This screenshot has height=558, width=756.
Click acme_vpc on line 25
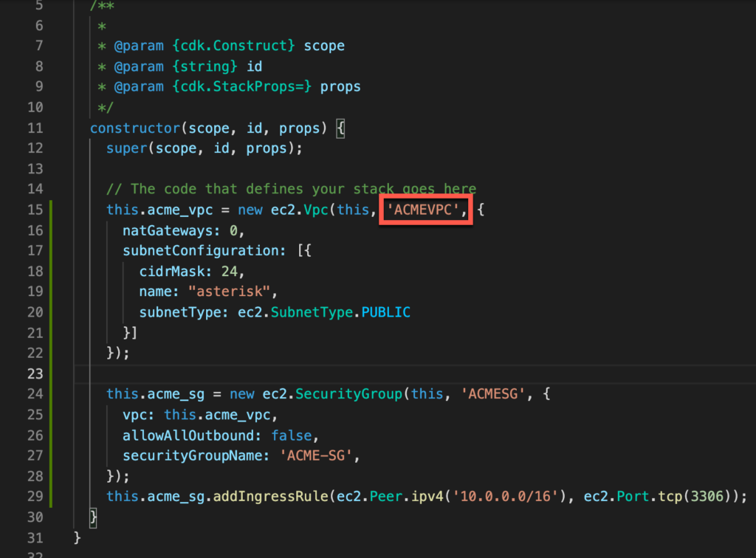[237, 414]
